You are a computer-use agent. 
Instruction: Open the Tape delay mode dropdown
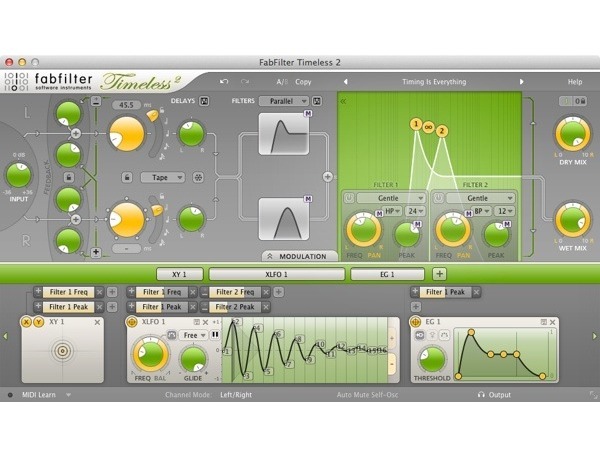[163, 178]
